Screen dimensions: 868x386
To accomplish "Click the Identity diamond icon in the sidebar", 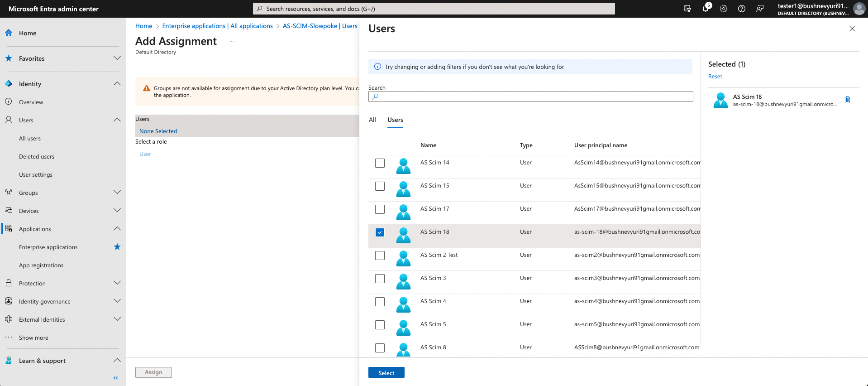I will click(9, 84).
